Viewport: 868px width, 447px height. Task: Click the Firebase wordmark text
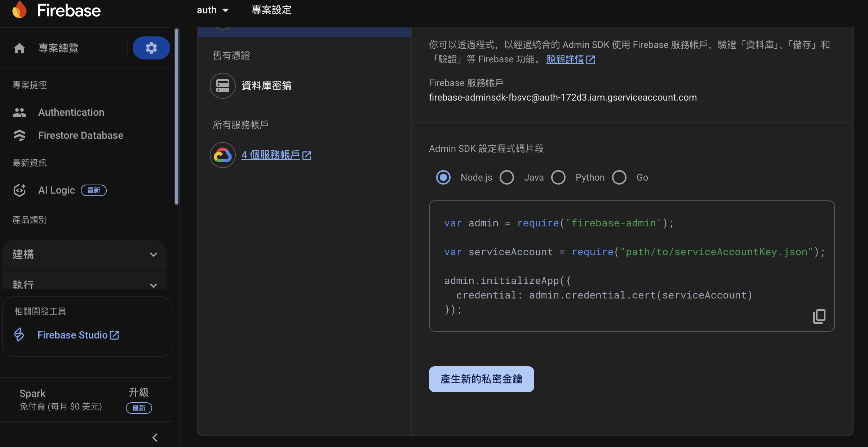point(69,10)
